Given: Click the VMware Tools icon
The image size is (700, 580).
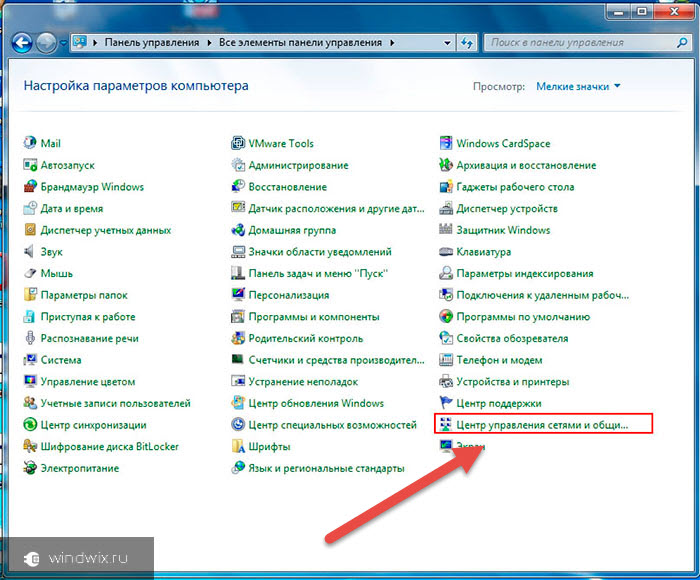Looking at the screenshot, I should pyautogui.click(x=238, y=143).
